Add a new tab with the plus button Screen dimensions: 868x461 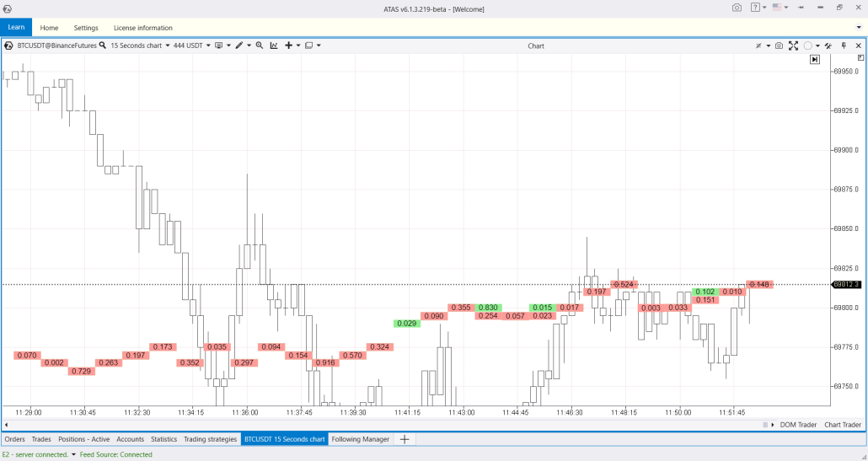pyautogui.click(x=405, y=439)
